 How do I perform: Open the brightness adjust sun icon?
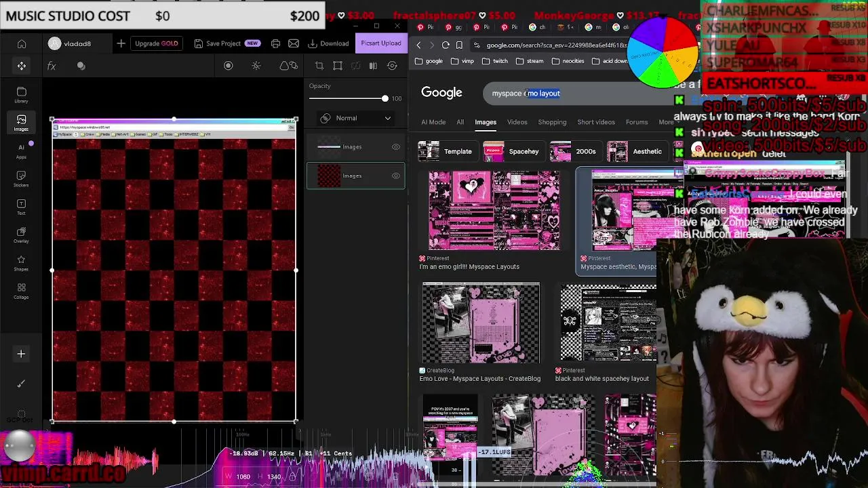[x=256, y=66]
